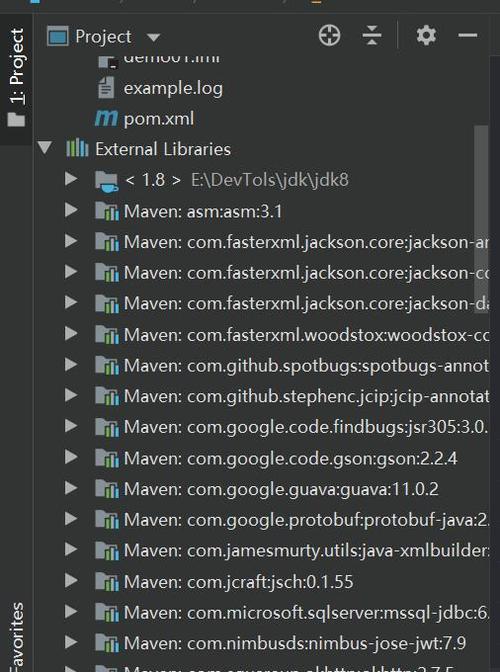
Task: Click the Maven m icon of pom.xml
Action: coord(106,119)
